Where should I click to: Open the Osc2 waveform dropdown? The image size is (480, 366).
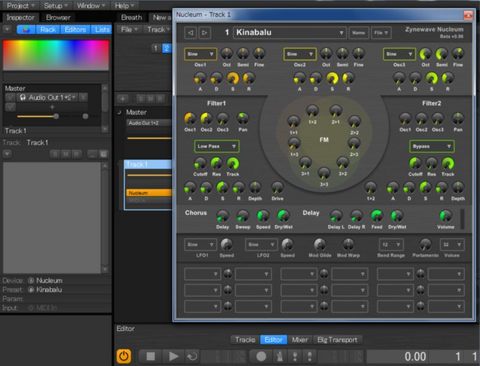pyautogui.click(x=300, y=54)
